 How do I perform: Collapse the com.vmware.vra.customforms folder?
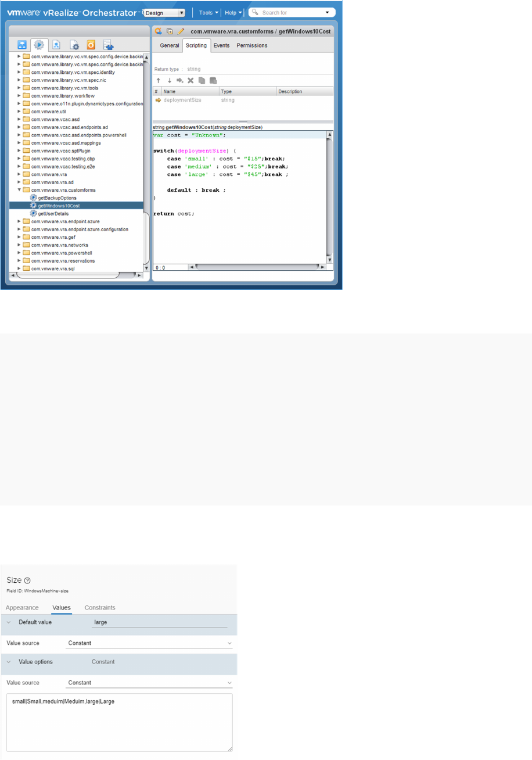[x=19, y=189]
